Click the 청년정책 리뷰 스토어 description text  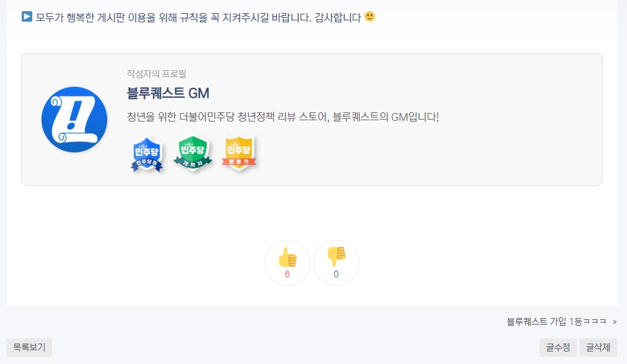point(283,117)
